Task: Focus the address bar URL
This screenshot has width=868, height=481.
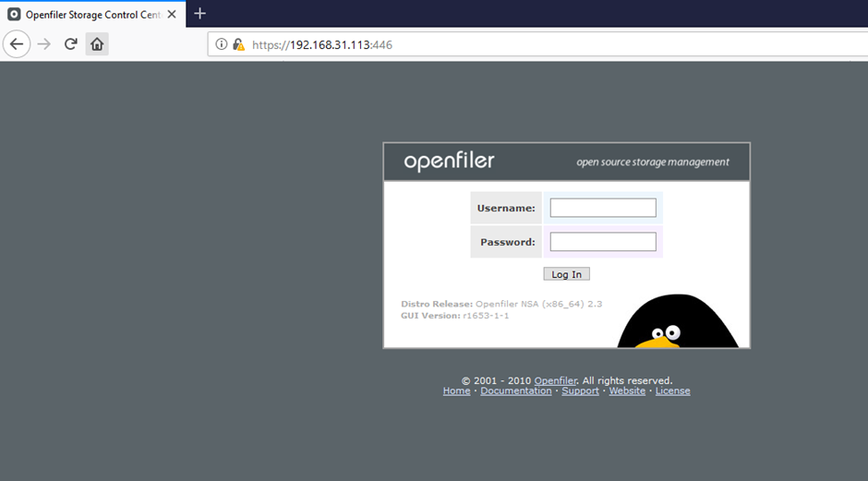Action: (x=322, y=45)
